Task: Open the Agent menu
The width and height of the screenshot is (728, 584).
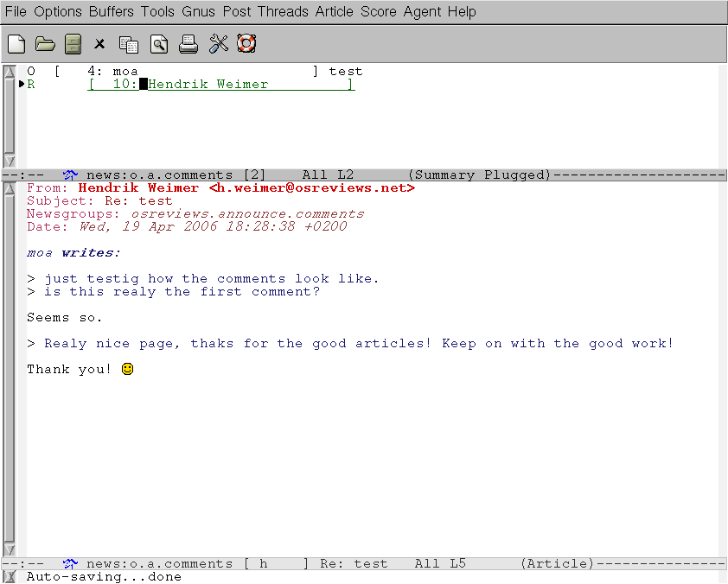Action: pos(422,12)
